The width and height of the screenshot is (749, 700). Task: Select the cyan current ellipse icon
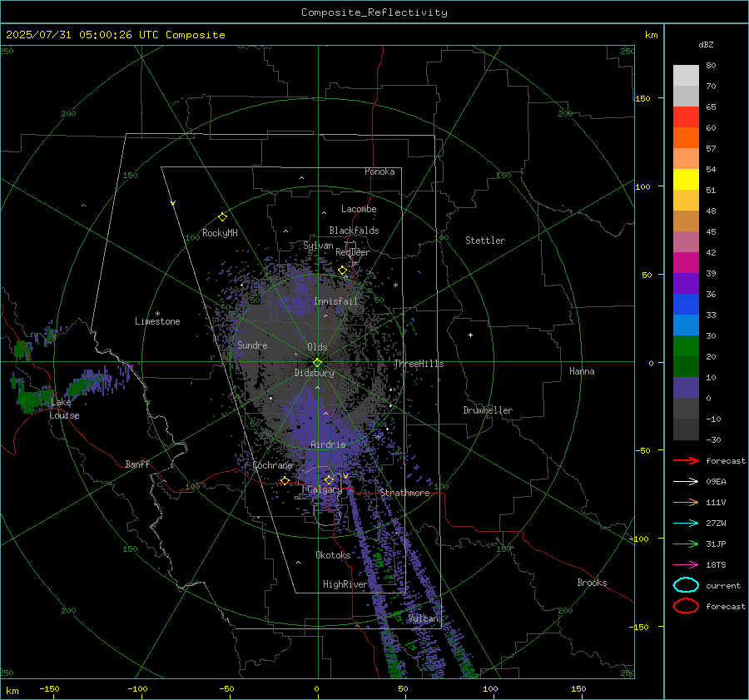click(686, 585)
